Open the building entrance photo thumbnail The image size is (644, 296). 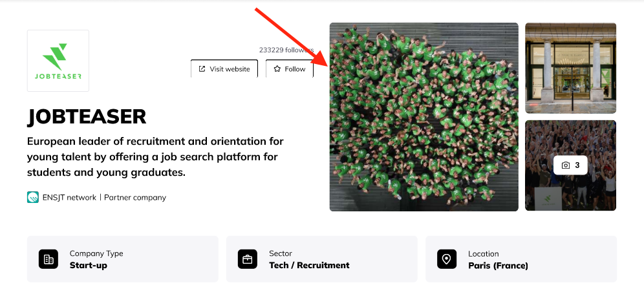pos(570,68)
